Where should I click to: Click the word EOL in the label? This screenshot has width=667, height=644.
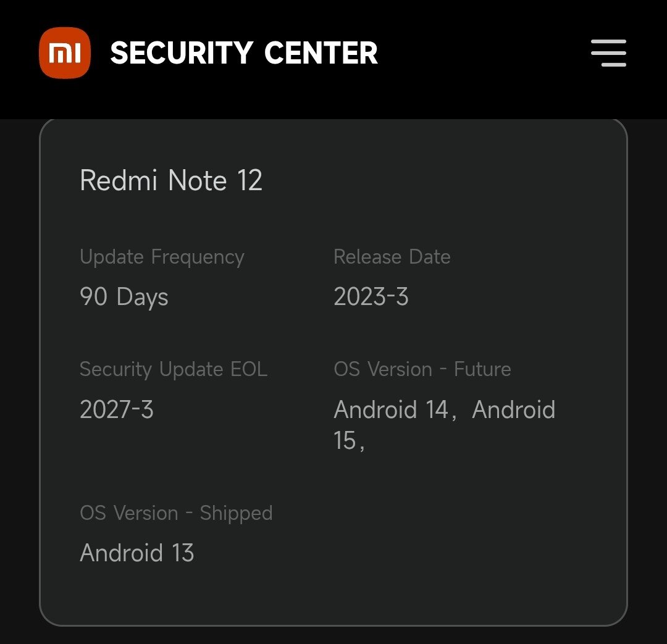pos(249,369)
